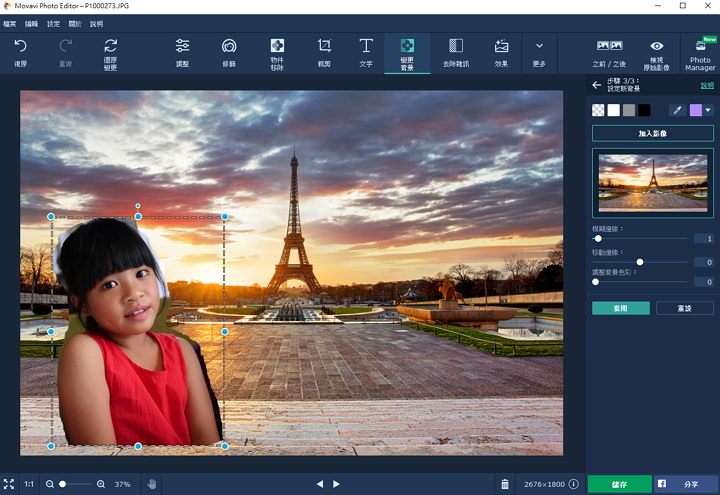Click the blur edges value field showing 1
This screenshot has width=720, height=495.
[703, 238]
